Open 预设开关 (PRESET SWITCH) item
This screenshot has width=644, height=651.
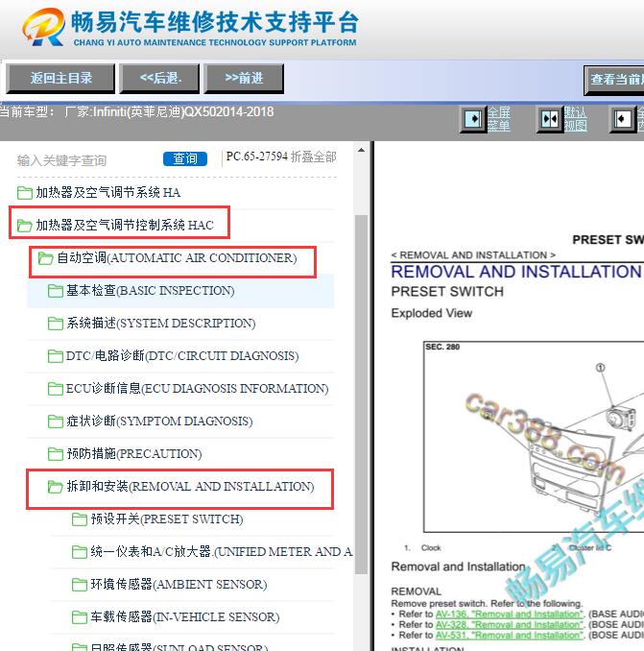(x=167, y=518)
